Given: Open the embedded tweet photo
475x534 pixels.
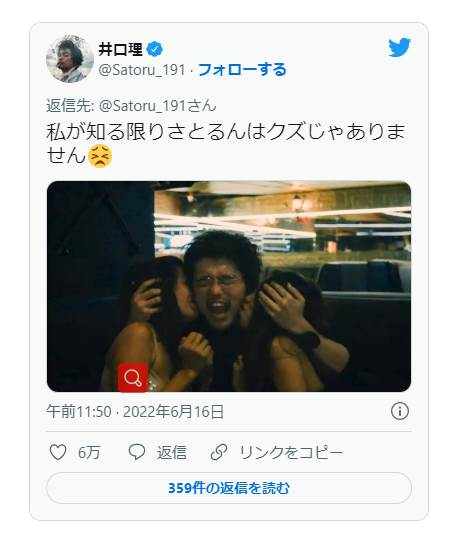Looking at the screenshot, I should [229, 286].
